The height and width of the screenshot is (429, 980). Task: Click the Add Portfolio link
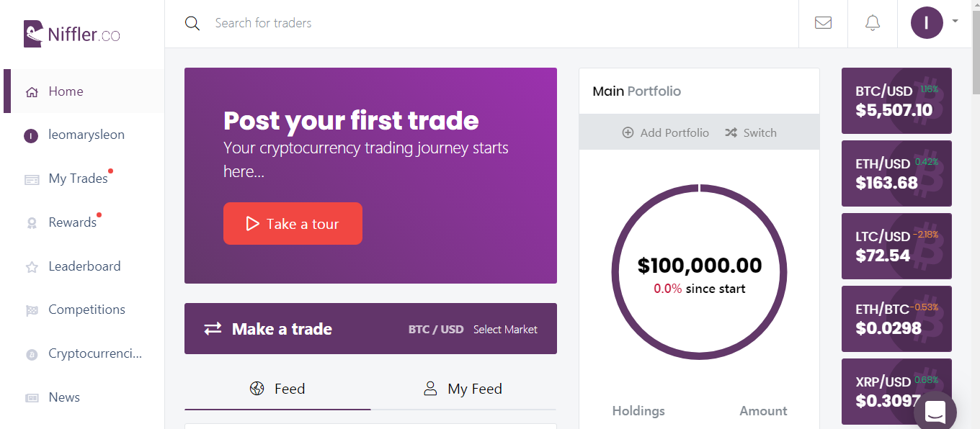(x=665, y=132)
